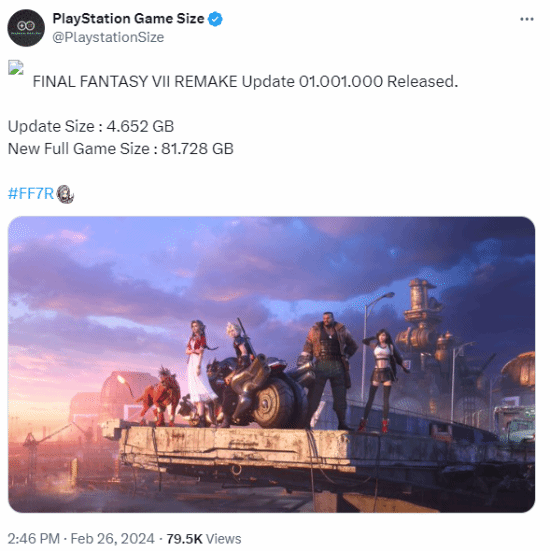
Task: Click the PlayStation Game Size display name
Action: point(128,18)
